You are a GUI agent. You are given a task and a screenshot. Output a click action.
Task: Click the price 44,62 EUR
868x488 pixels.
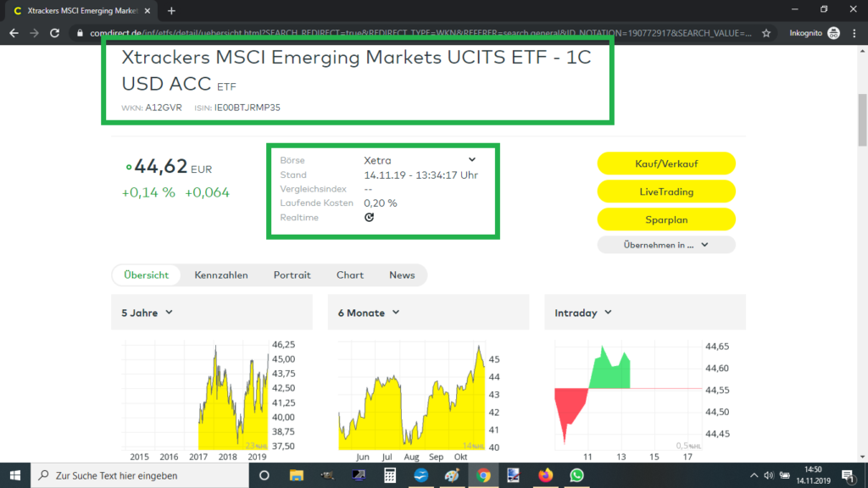tap(173, 166)
